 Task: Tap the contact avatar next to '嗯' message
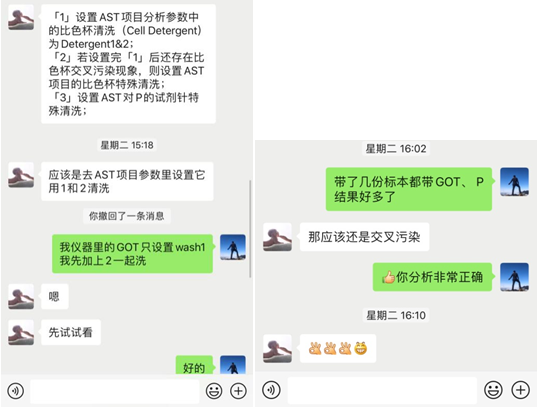pyautogui.click(x=21, y=297)
